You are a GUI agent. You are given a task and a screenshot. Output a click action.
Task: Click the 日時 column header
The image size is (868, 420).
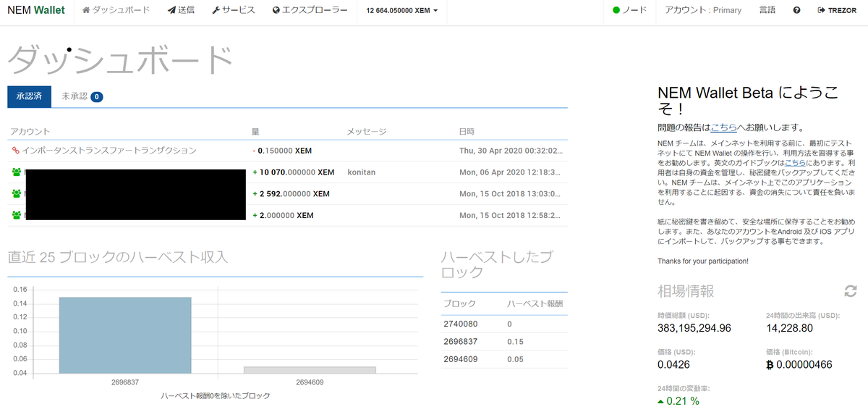tap(467, 131)
